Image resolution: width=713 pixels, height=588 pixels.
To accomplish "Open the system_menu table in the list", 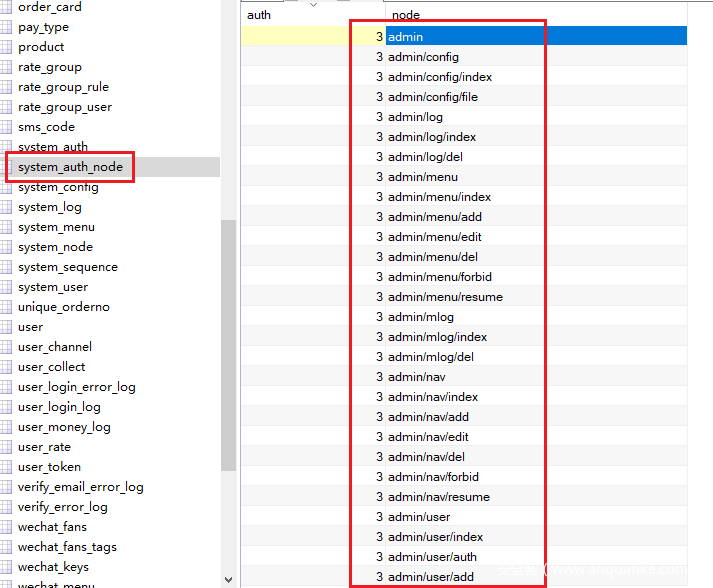I will click(x=56, y=227).
